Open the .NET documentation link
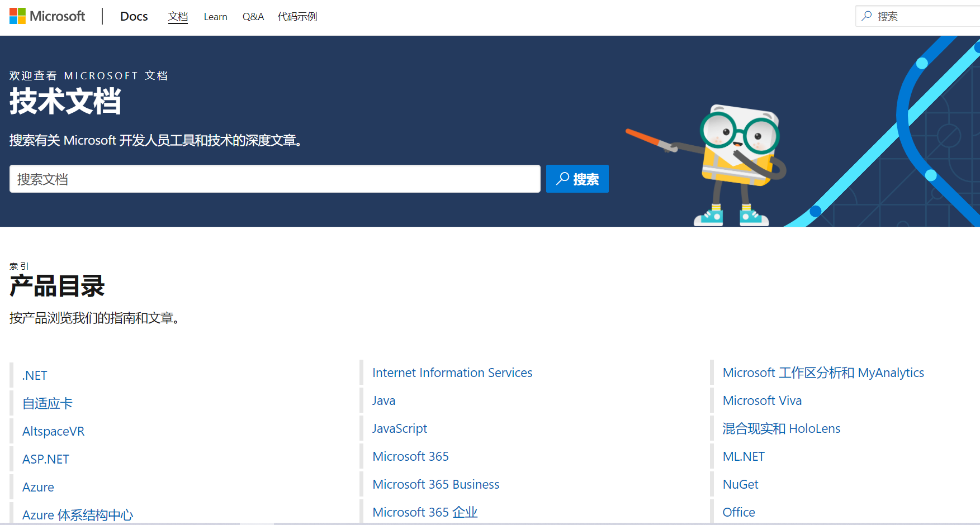Screen dimensions: 980x525 point(35,375)
